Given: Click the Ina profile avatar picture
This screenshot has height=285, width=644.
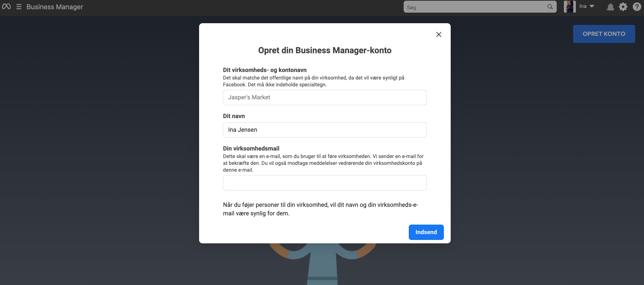Looking at the screenshot, I should click(x=570, y=6).
